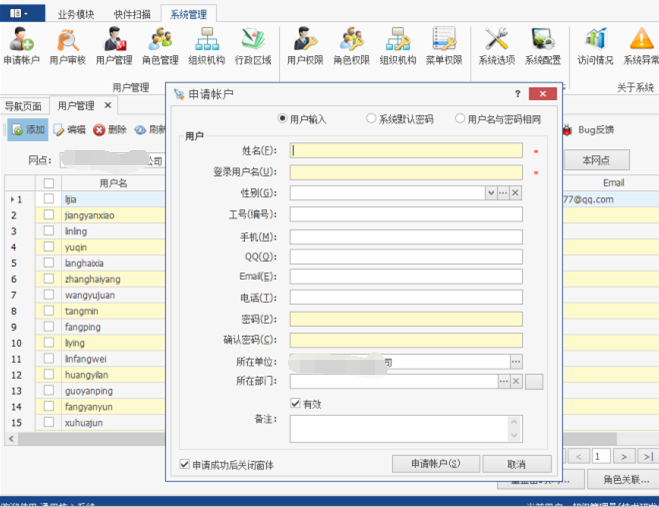Open the 系统异常 warning icon

point(641,45)
